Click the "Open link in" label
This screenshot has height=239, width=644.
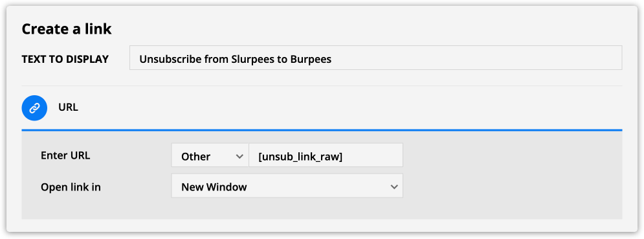[x=71, y=187]
